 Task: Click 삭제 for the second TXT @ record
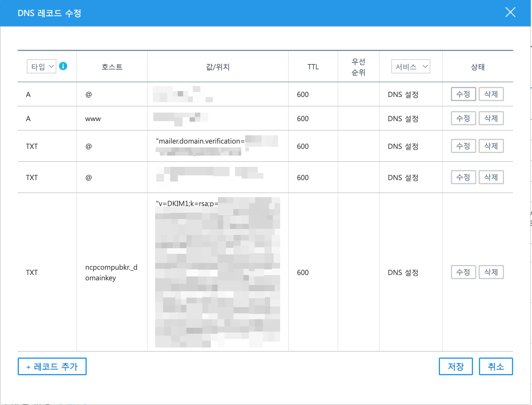pos(491,177)
